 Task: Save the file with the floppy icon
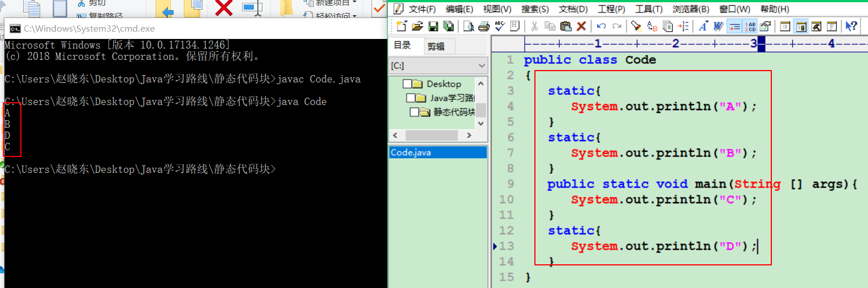click(x=433, y=26)
